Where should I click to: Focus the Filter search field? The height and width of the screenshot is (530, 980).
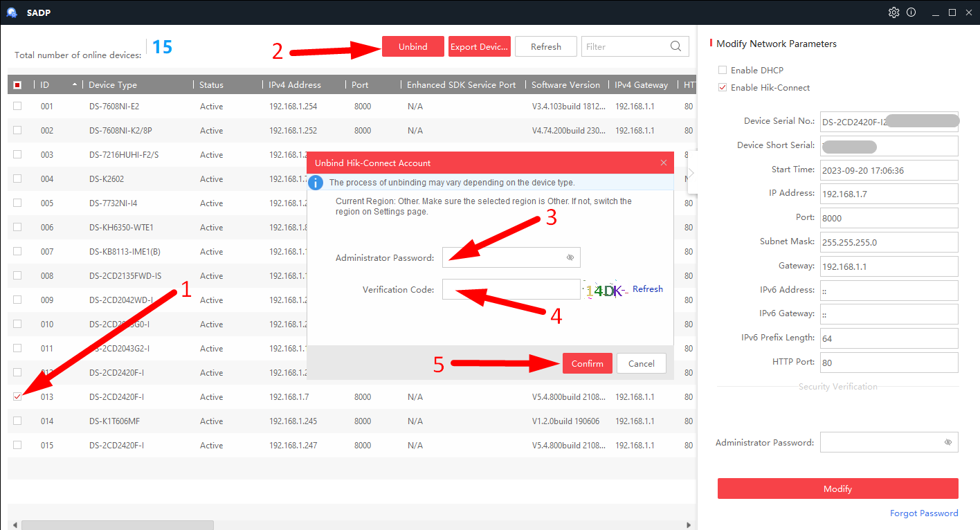pyautogui.click(x=635, y=46)
